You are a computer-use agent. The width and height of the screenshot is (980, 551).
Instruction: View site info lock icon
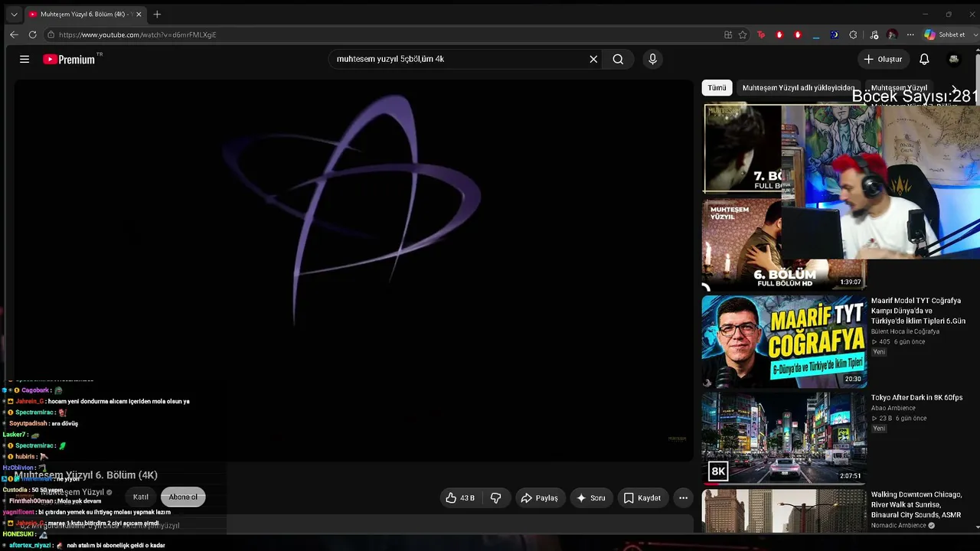coord(51,34)
